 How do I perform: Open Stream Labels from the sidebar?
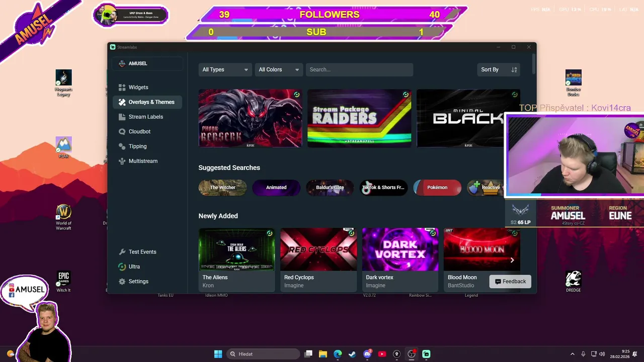[147, 117]
